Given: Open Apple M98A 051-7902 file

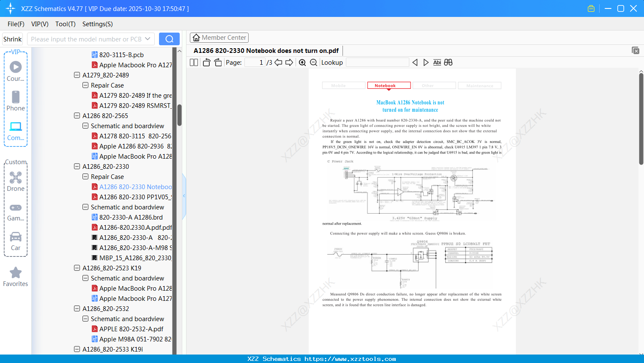Looking at the screenshot, I should 135,339.
